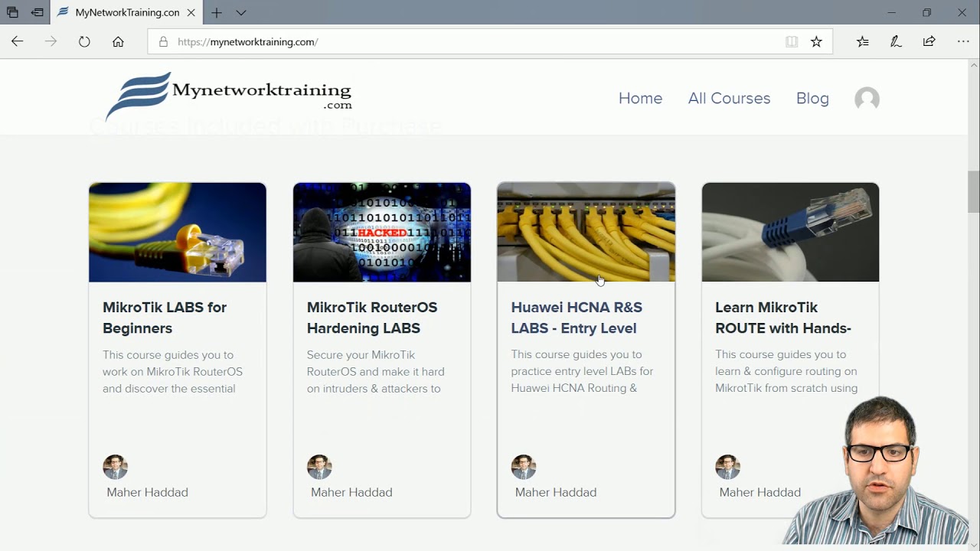Viewport: 980px width, 551px height.
Task: Click the MikroTik RouterOS Hardening LABS title
Action: coord(372,318)
